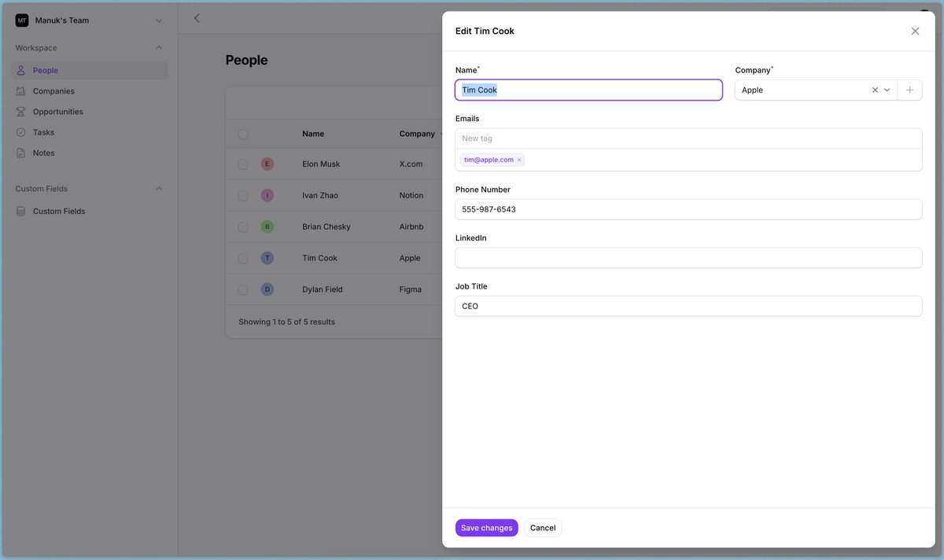Open Notes from the sidebar
Viewport: 944px width, 560px height.
pyautogui.click(x=91, y=153)
